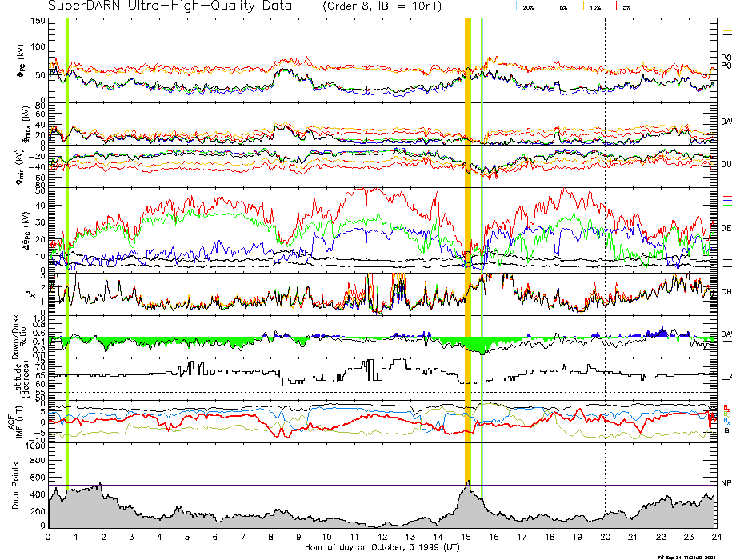This screenshot has height=560, width=732.
Task: Select the thick orange vertical bar at hour 15
Action: click(468, 240)
